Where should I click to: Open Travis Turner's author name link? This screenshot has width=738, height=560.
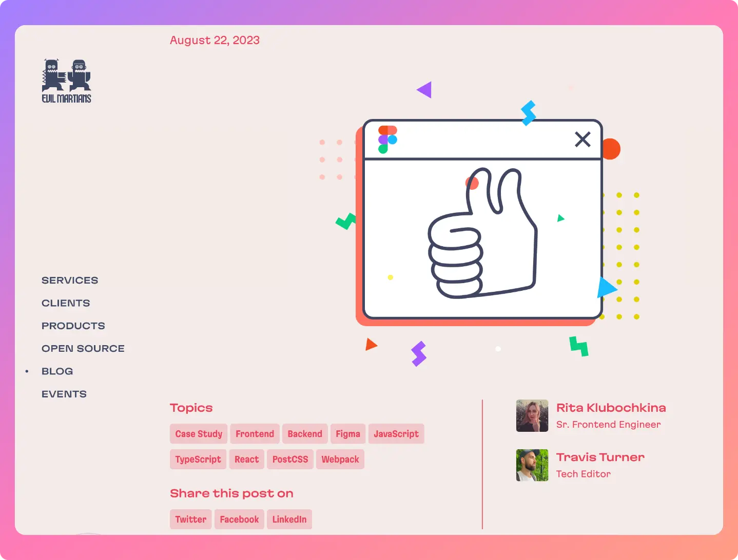coord(600,457)
